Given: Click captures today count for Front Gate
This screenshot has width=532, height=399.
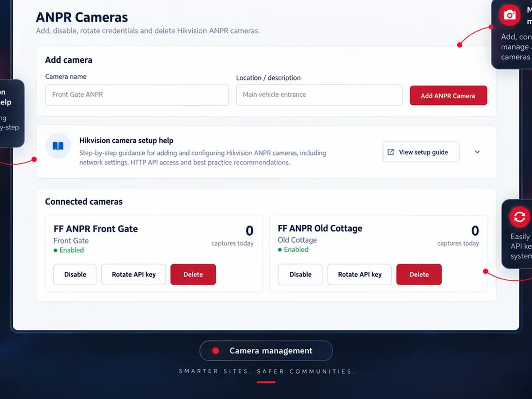Looking at the screenshot, I should coord(249,231).
